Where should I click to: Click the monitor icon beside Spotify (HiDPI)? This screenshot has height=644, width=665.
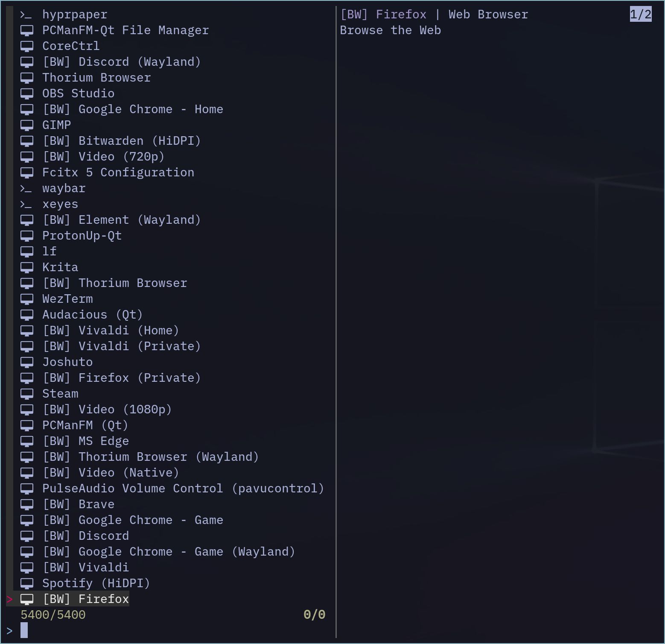point(27,584)
